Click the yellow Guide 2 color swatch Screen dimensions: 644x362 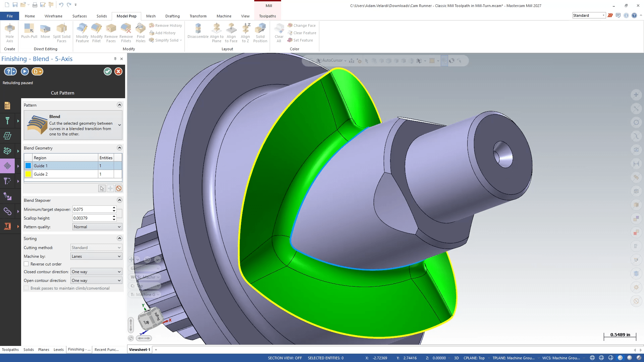pos(28,174)
